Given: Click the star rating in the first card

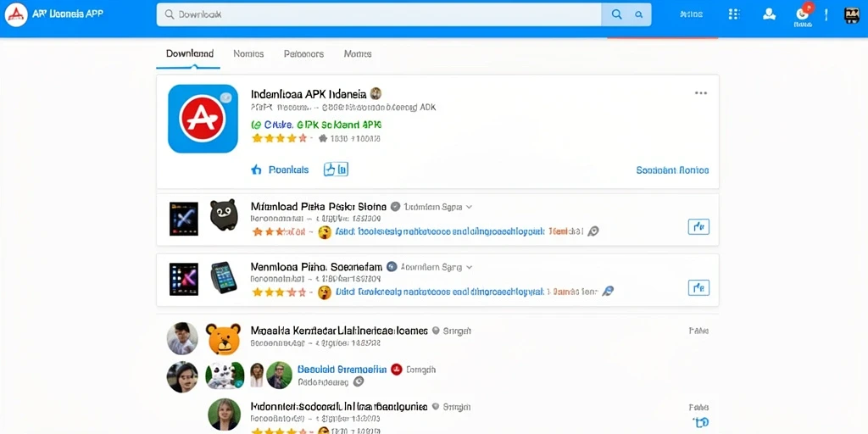Looking at the screenshot, I should click(279, 138).
